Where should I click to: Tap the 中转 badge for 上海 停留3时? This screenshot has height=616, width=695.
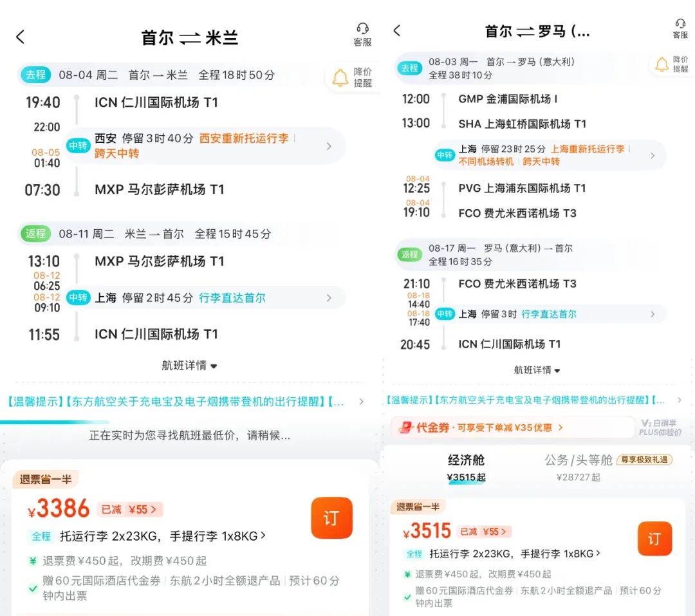click(445, 314)
